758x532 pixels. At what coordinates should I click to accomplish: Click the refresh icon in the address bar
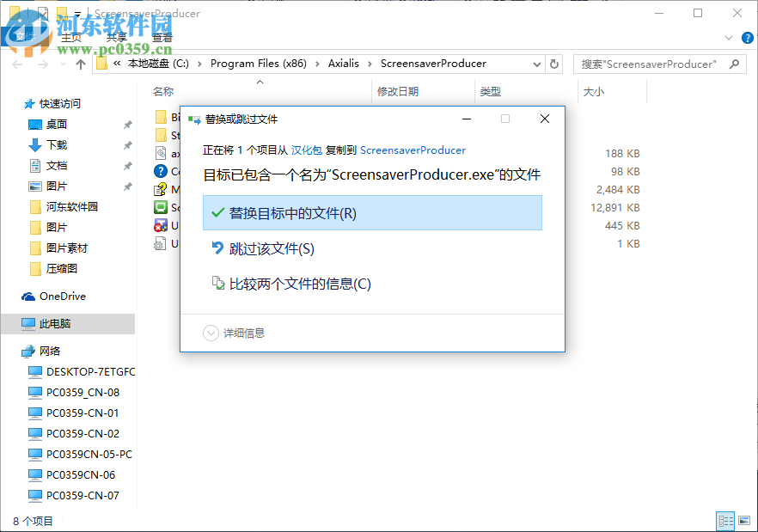[x=554, y=64]
